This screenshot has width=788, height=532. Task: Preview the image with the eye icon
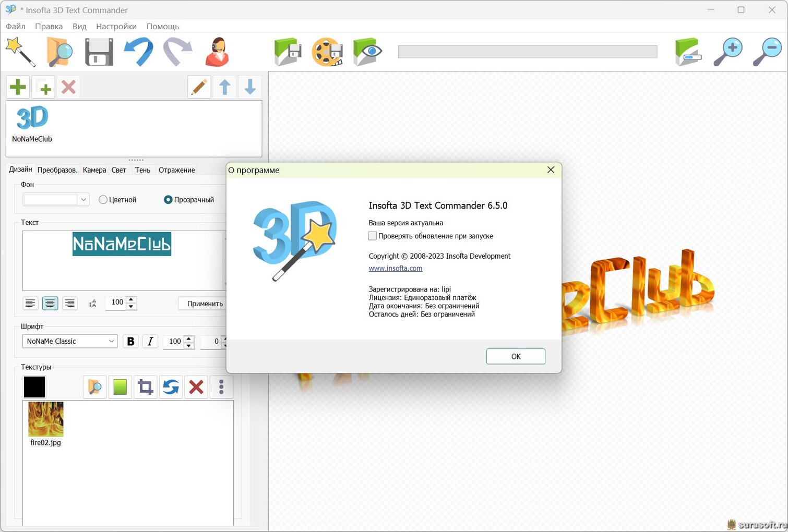coord(367,52)
